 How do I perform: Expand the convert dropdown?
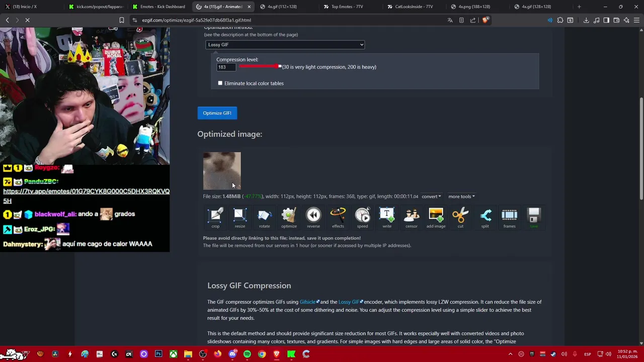point(431,197)
